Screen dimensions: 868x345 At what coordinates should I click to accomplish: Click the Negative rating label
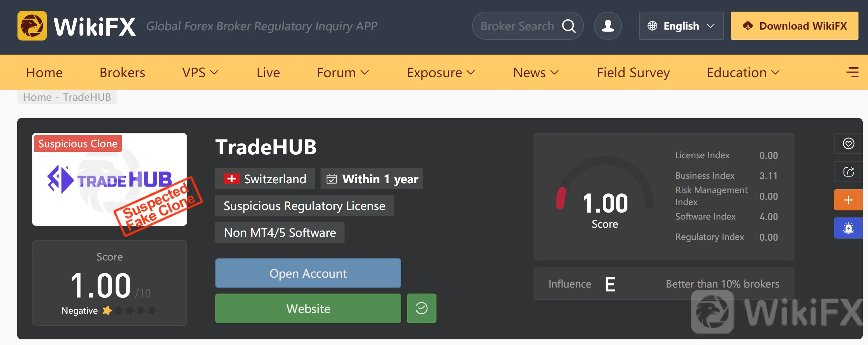tap(80, 310)
